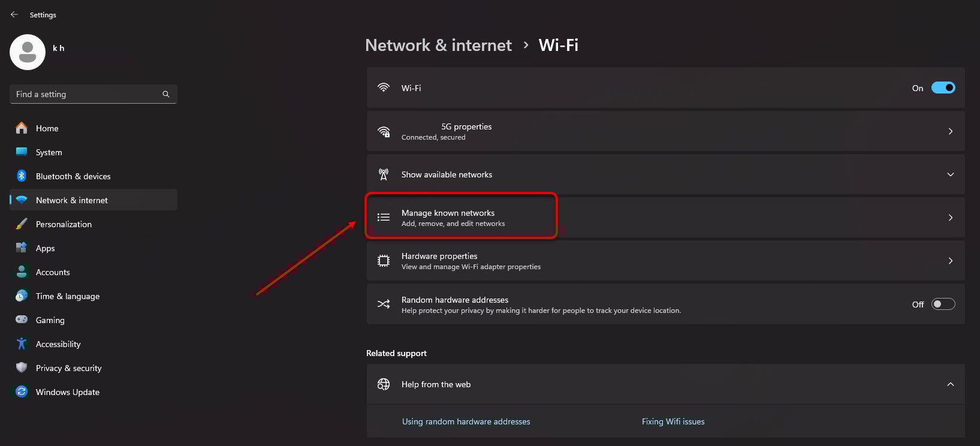Turn off the Wi-Fi toggle
980x446 pixels.
[943, 88]
